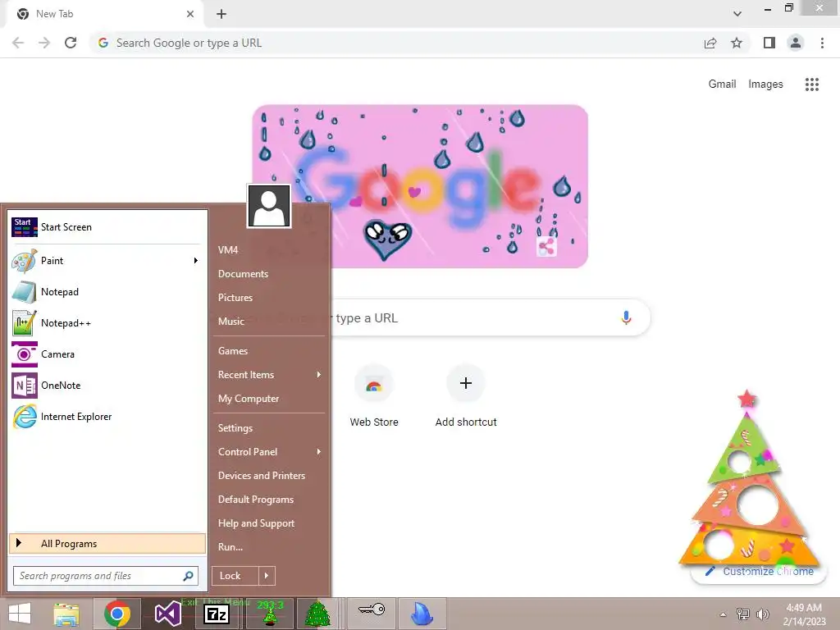840x630 pixels.
Task: Open My Computer
Action: click(249, 399)
